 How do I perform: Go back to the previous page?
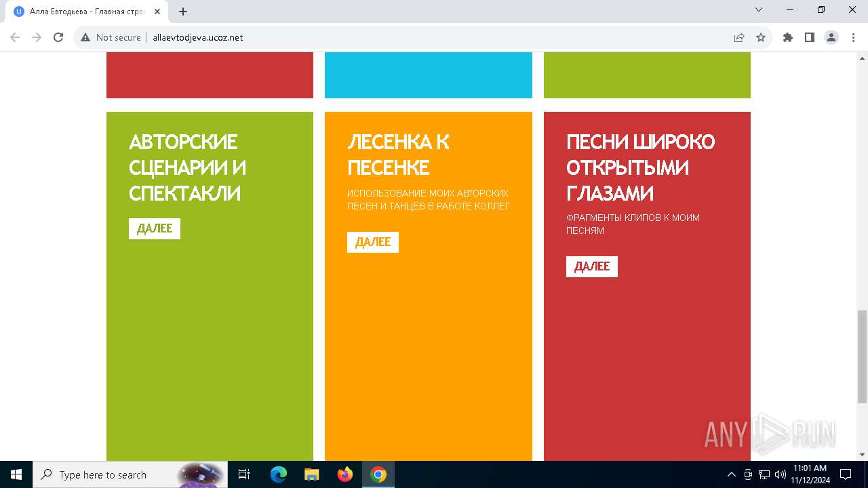[15, 37]
